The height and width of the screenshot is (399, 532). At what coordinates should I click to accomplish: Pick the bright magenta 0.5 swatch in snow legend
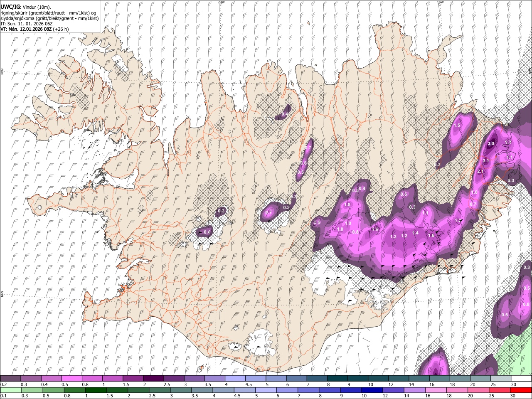(x=71, y=378)
